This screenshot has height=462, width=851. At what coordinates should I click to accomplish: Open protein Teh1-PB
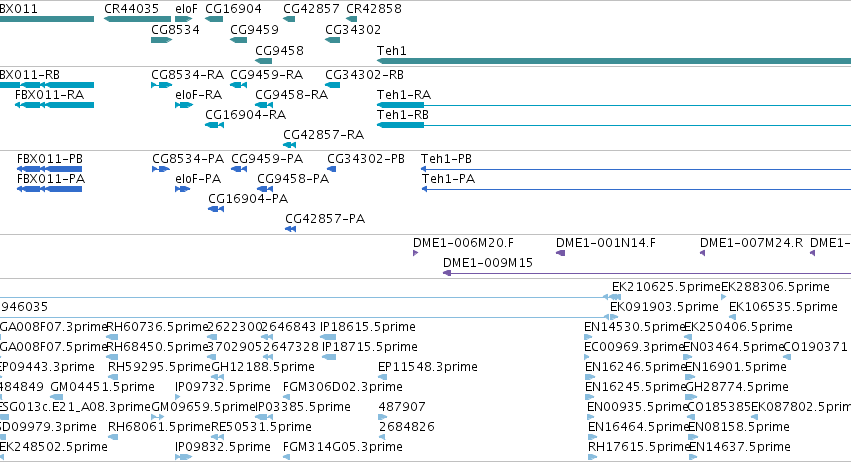click(x=446, y=159)
